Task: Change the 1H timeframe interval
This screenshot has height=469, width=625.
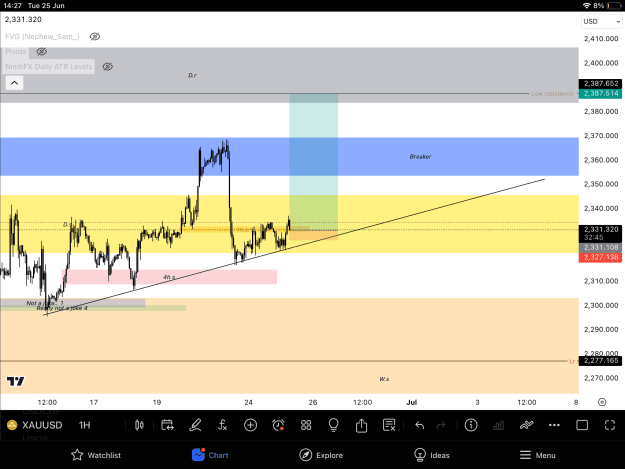Action: click(85, 425)
